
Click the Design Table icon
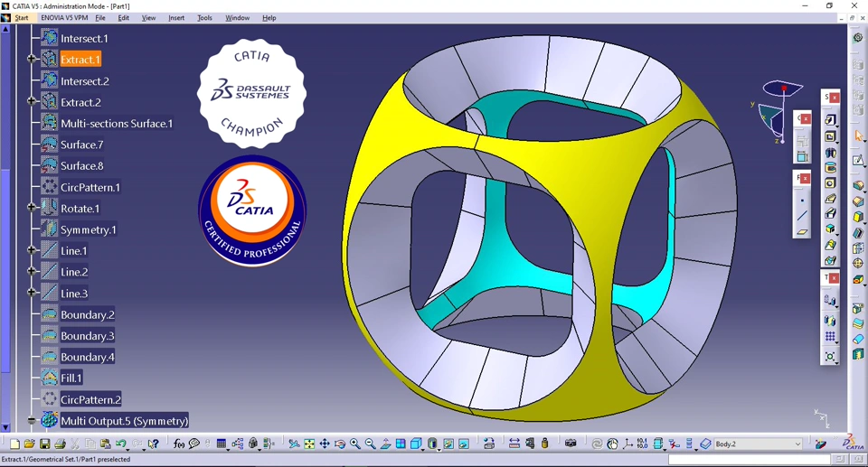click(222, 444)
